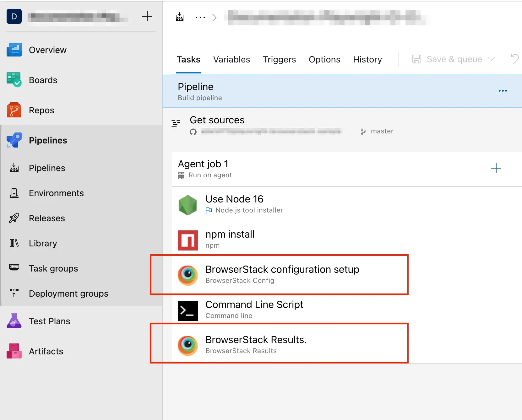This screenshot has width=522, height=420.
Task: Add a task to Agent job 1
Action: coord(496,169)
